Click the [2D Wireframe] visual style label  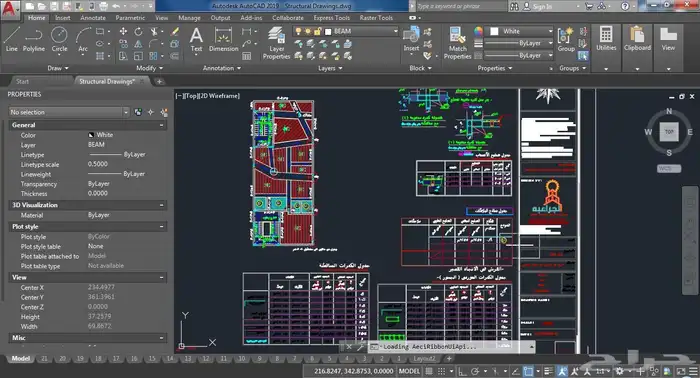pyautogui.click(x=219, y=96)
